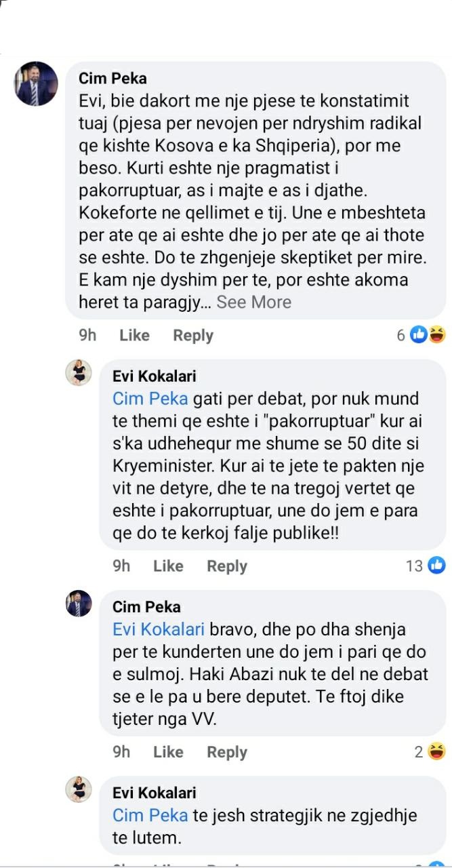Like Cim Peka's first comment
The height and width of the screenshot is (868, 452).
click(134, 335)
